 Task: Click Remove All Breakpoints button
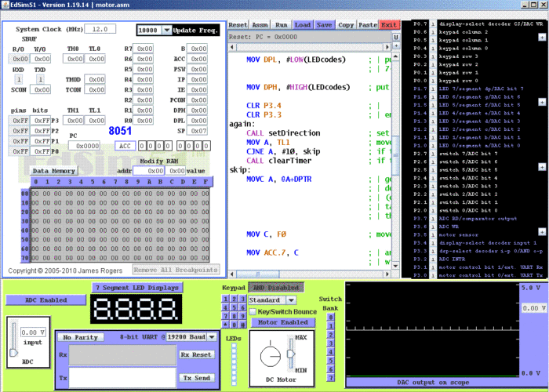pos(176,270)
